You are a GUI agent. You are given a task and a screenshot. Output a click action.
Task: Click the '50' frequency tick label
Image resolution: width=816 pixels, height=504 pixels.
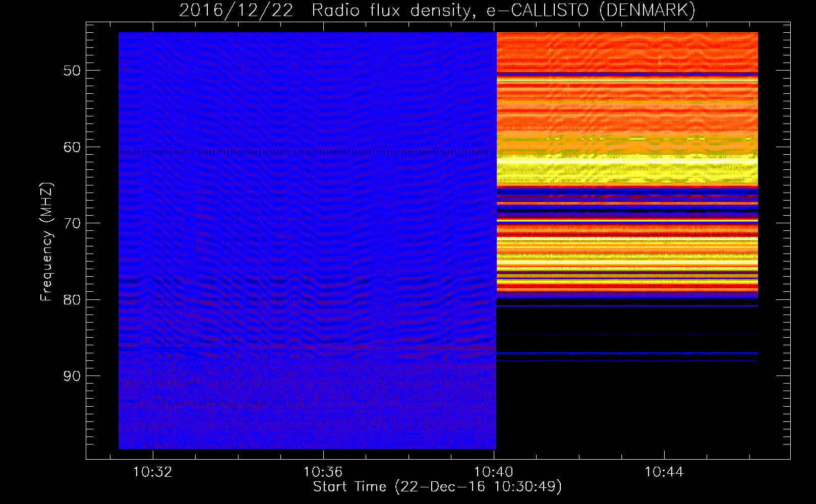[72, 71]
